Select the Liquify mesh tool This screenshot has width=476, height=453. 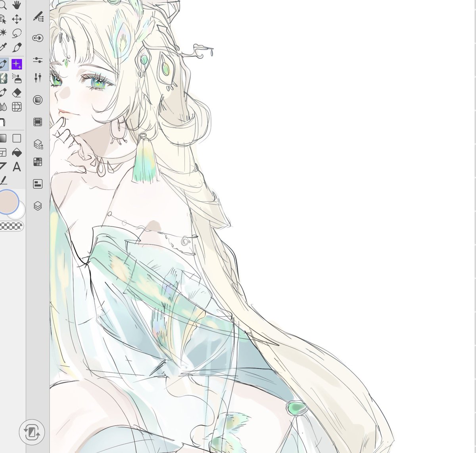pos(17,107)
